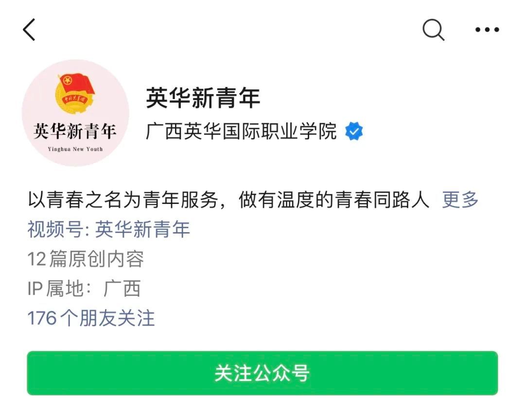Tap the IP属地：广西 line
Screen dimensions: 525x420
[84, 288]
